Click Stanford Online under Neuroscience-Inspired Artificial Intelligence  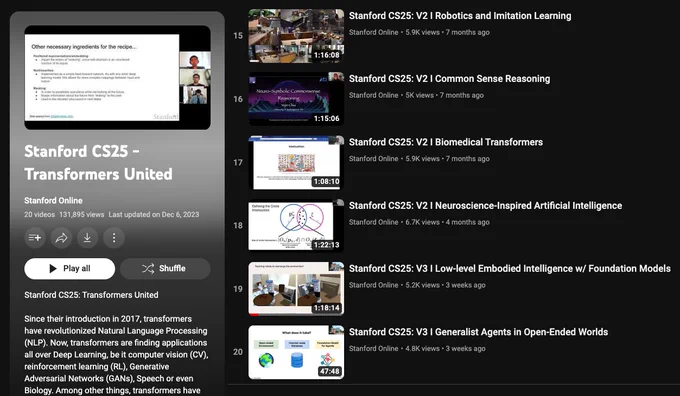point(373,222)
